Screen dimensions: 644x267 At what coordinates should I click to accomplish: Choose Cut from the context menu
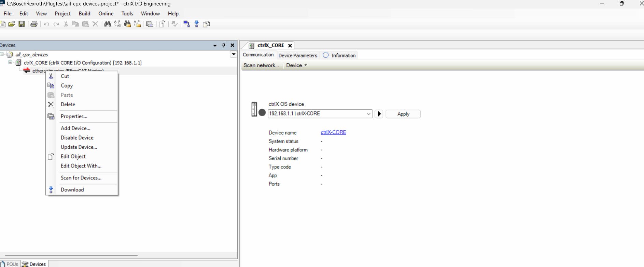coord(82,76)
